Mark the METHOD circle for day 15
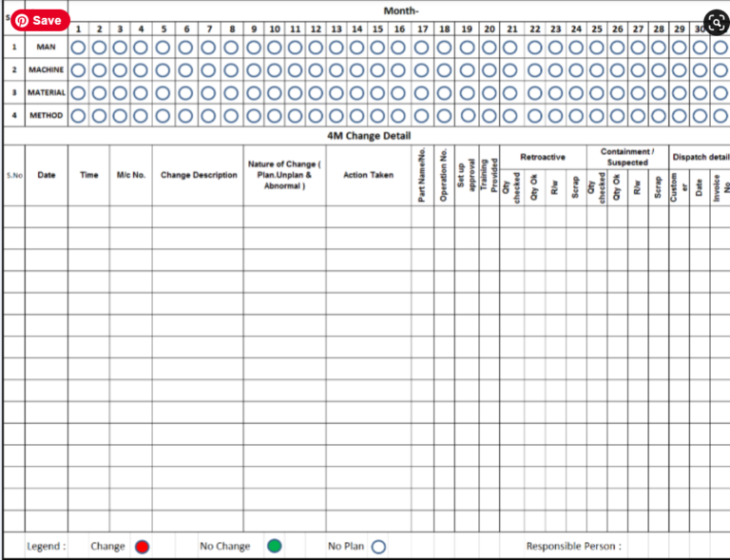The height and width of the screenshot is (560, 730). tap(377, 115)
